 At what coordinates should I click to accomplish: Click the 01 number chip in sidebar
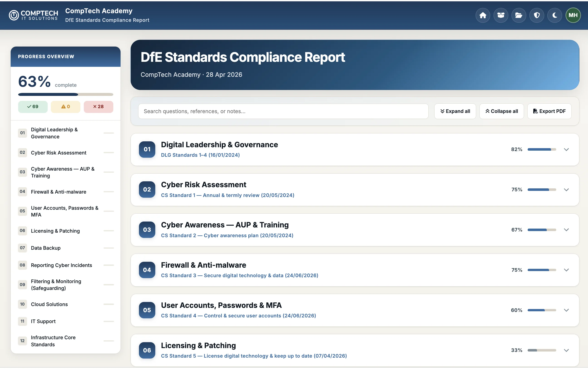click(x=22, y=133)
